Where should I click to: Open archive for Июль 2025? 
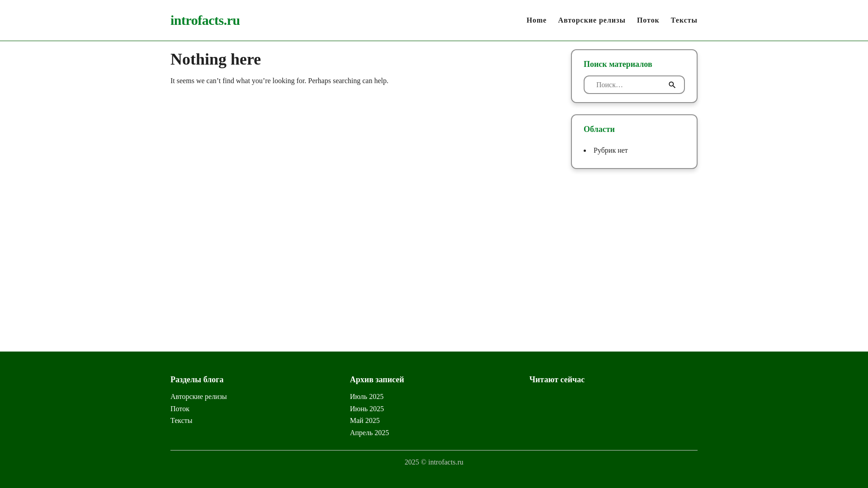tap(367, 397)
